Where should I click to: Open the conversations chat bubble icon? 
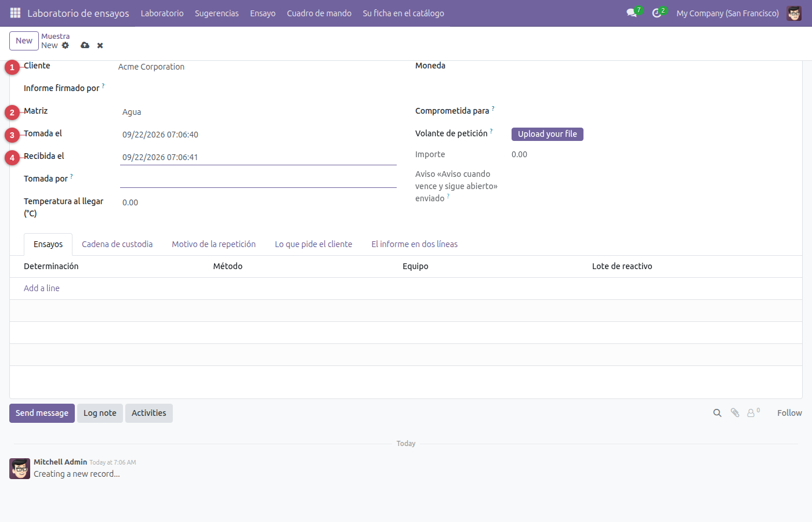point(632,13)
